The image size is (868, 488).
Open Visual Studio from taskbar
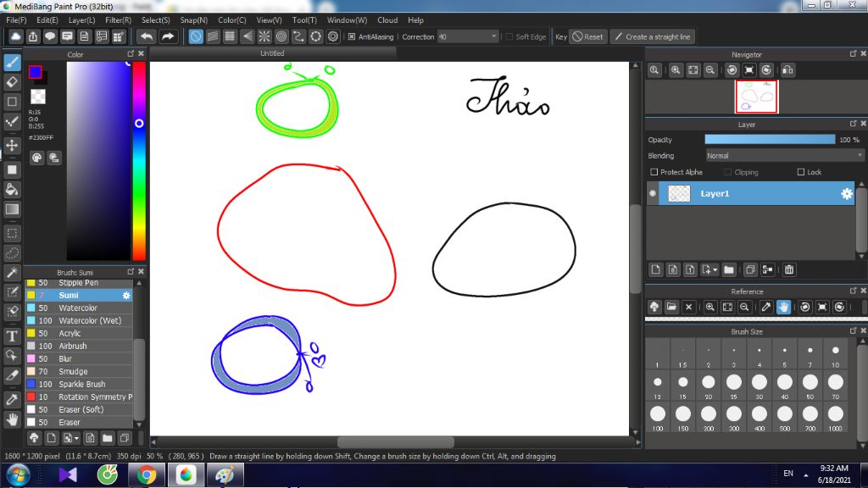tap(68, 475)
